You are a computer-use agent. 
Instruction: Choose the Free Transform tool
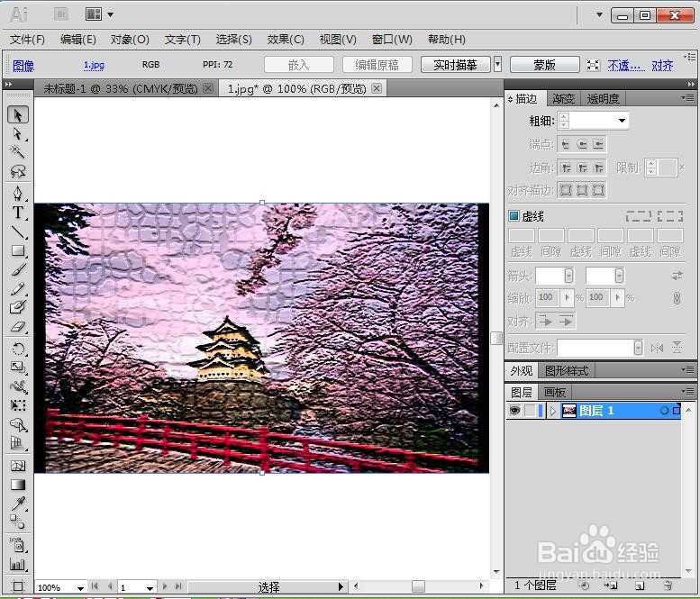18,405
